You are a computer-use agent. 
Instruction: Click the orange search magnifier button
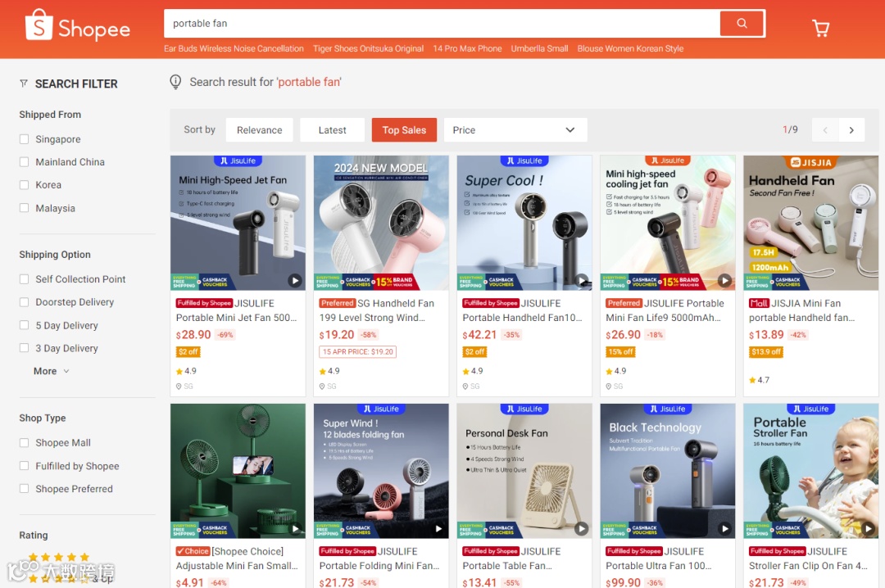click(742, 23)
